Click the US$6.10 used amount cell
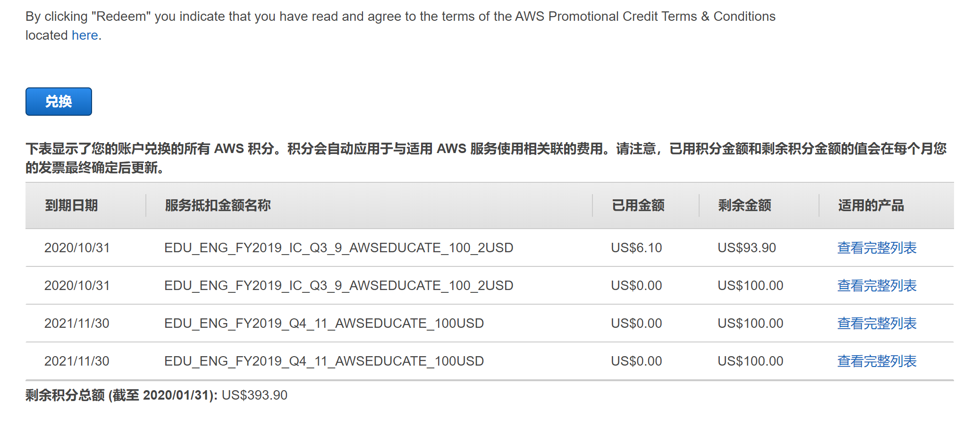980x427 pixels. click(x=636, y=248)
